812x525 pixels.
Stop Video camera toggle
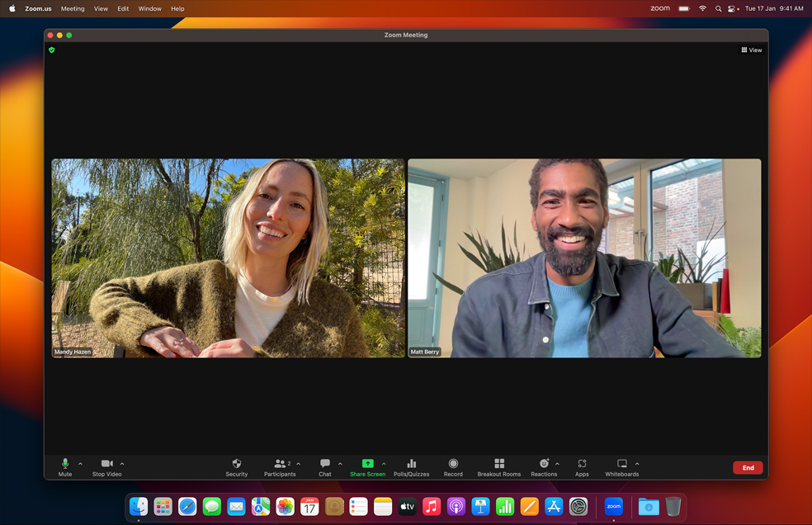click(x=106, y=466)
